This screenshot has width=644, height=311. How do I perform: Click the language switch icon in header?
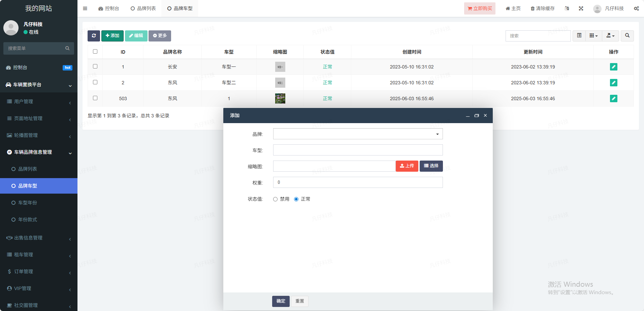pyautogui.click(x=567, y=8)
